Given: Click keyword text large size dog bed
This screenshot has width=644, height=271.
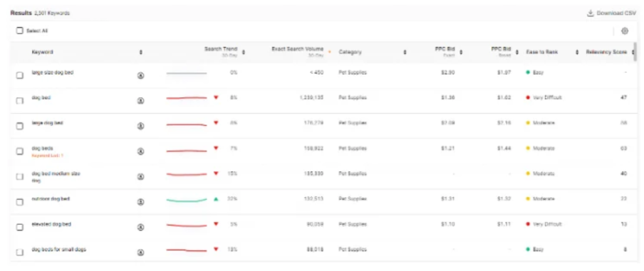Looking at the screenshot, I should point(53,73).
